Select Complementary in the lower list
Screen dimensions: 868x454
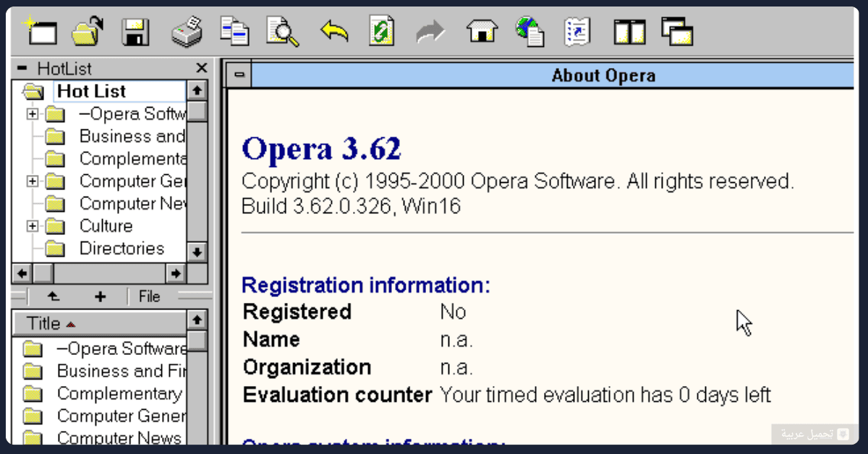coord(119,394)
